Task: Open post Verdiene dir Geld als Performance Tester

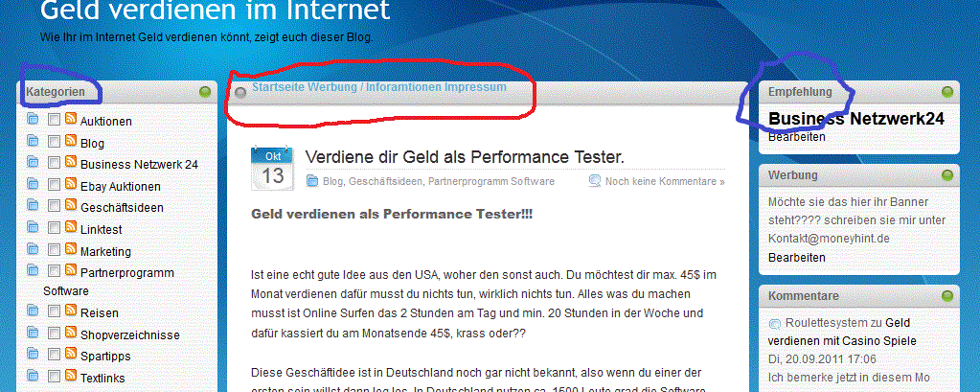Action: 465,157
